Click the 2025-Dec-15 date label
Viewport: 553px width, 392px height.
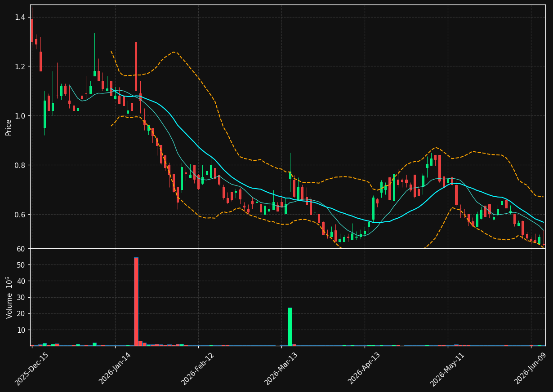[31, 369]
